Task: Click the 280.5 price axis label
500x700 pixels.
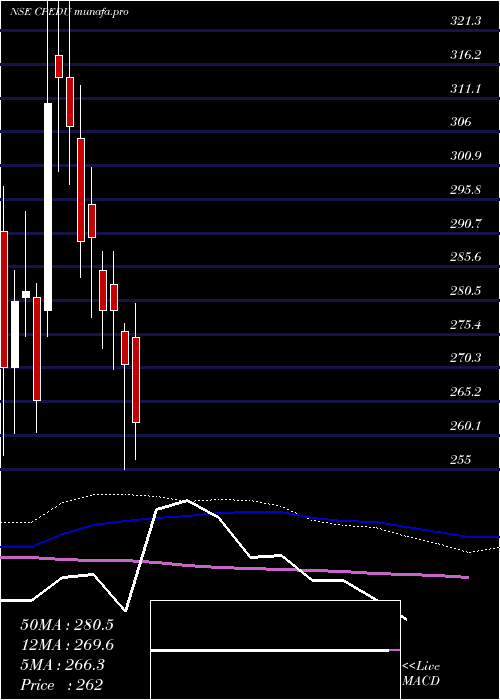Action: pos(466,291)
